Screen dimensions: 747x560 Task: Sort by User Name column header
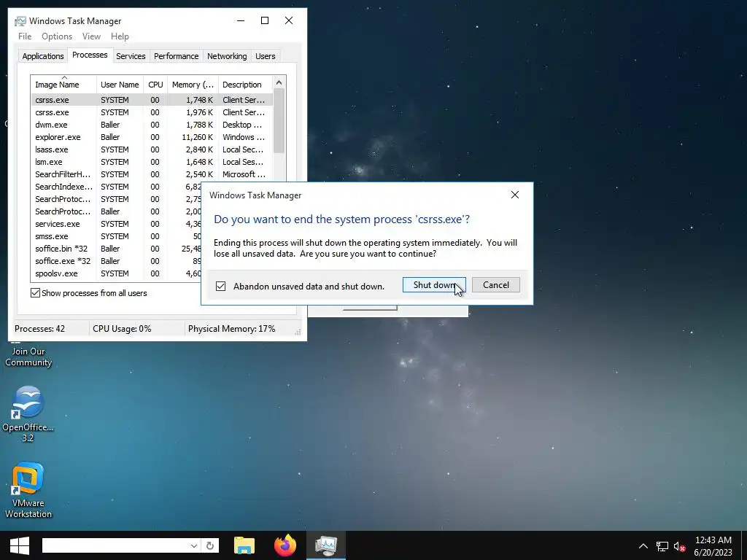pyautogui.click(x=120, y=85)
